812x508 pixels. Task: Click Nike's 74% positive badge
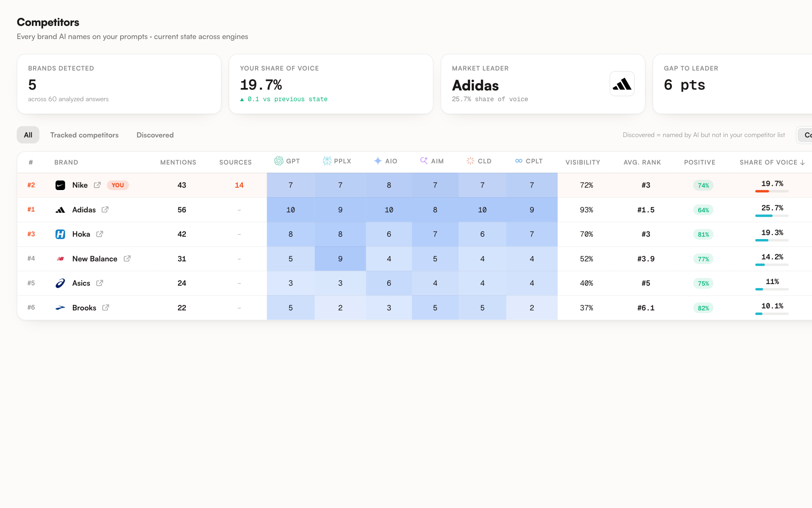click(x=703, y=185)
